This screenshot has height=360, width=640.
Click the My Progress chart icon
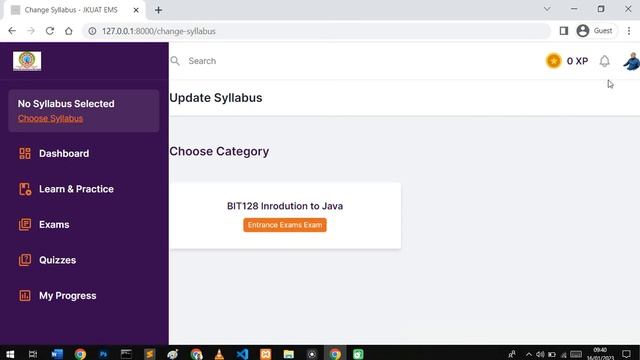click(25, 296)
